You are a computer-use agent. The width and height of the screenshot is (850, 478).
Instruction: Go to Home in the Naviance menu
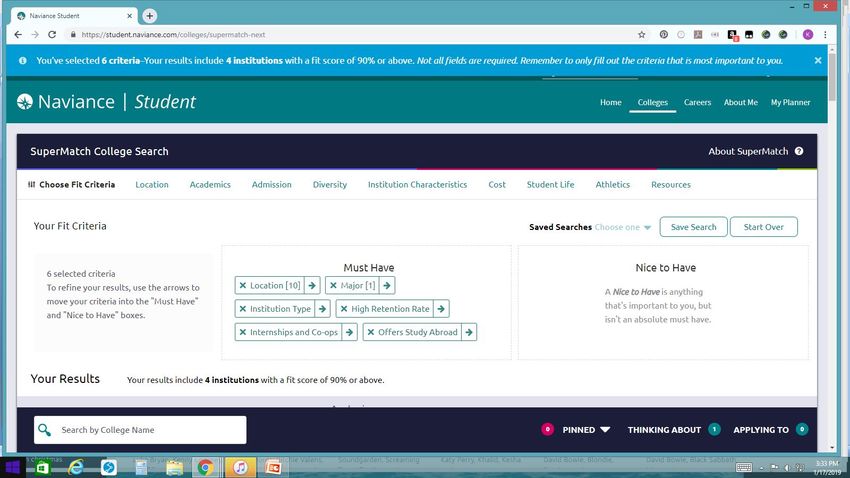pyautogui.click(x=610, y=102)
